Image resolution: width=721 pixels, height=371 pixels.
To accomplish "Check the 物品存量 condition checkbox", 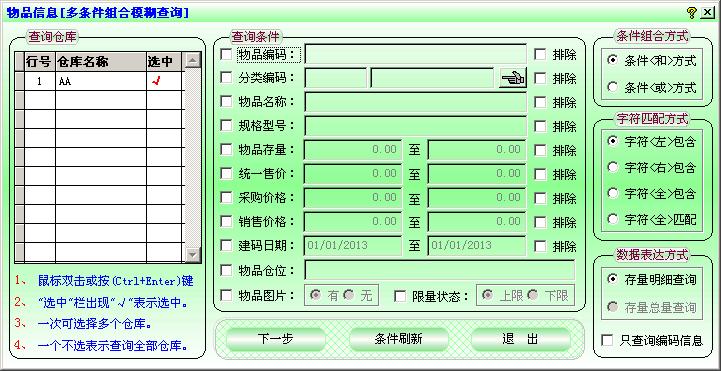I will [x=226, y=149].
